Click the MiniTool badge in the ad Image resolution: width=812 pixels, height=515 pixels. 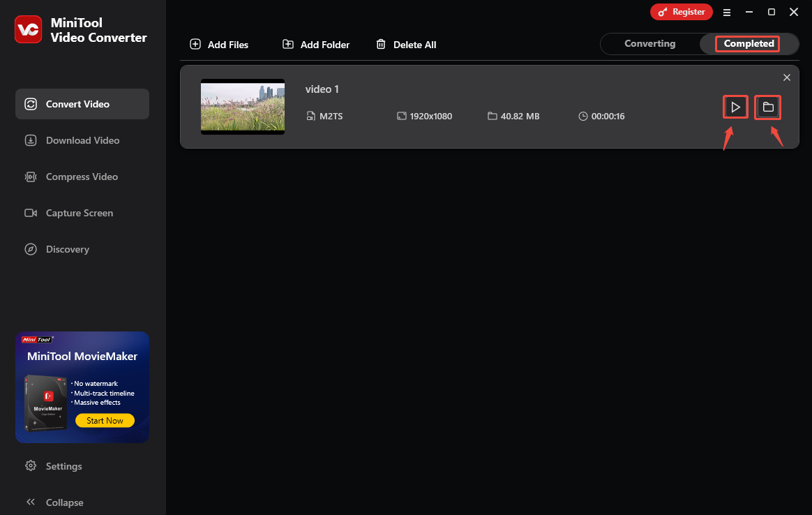click(37, 339)
